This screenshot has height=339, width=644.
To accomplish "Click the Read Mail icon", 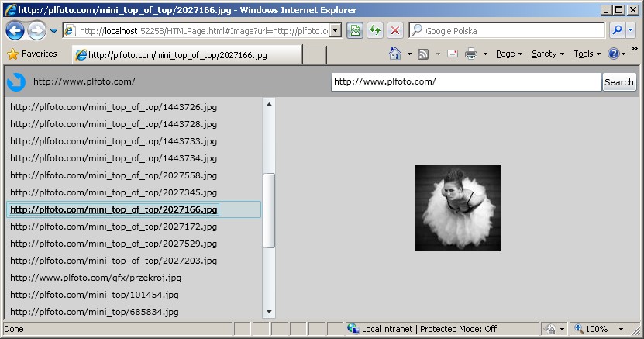I will click(x=453, y=54).
